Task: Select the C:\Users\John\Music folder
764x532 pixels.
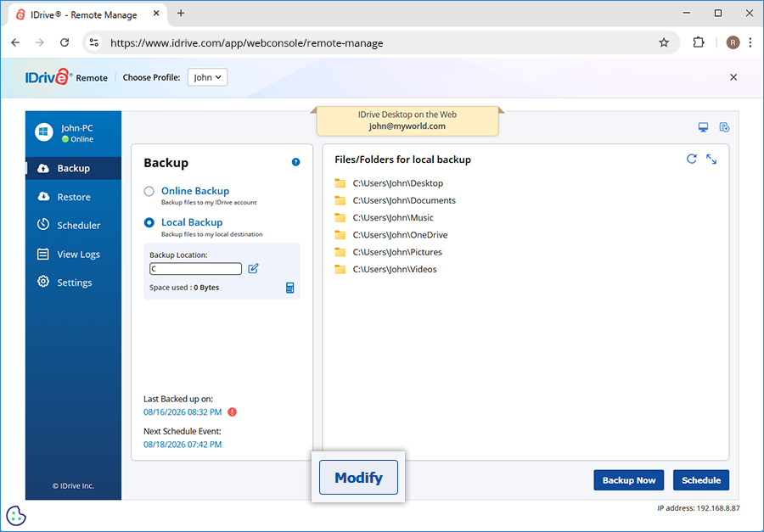Action: coord(384,218)
